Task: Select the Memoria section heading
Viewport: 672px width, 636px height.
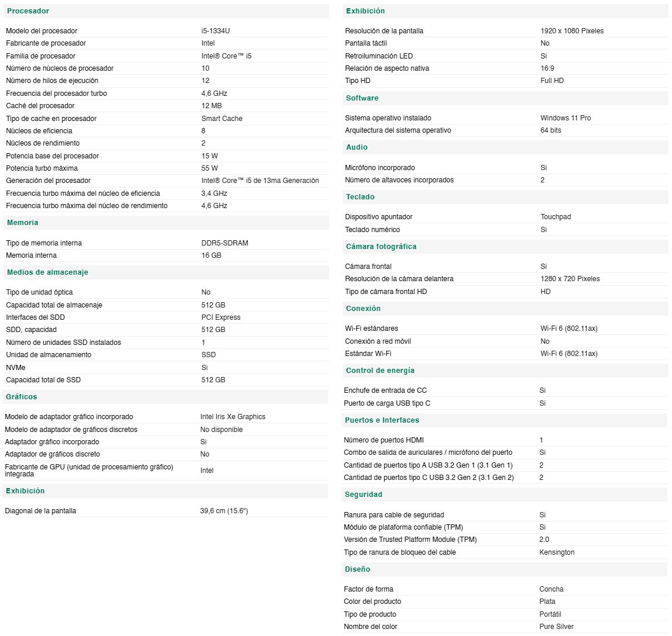Action: [23, 223]
